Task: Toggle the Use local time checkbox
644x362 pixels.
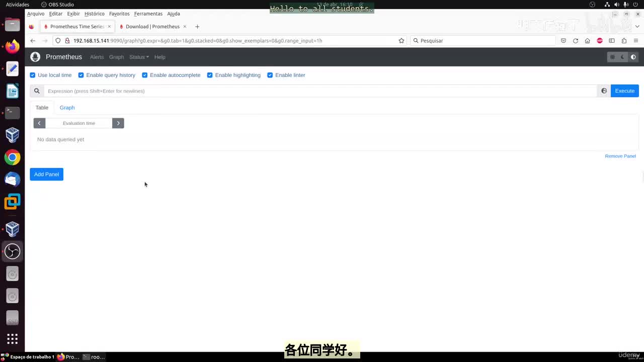Action: 33,75
